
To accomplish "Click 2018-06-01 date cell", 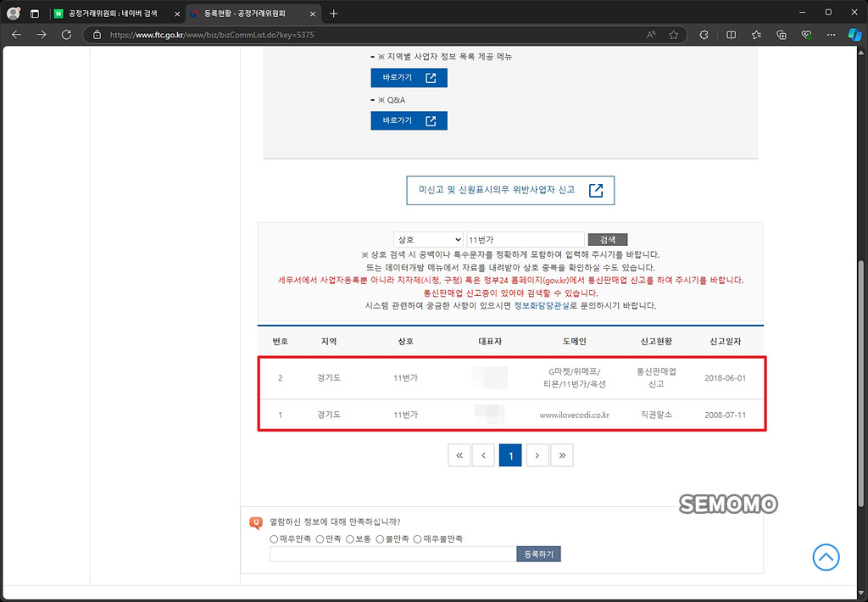I will coord(725,378).
